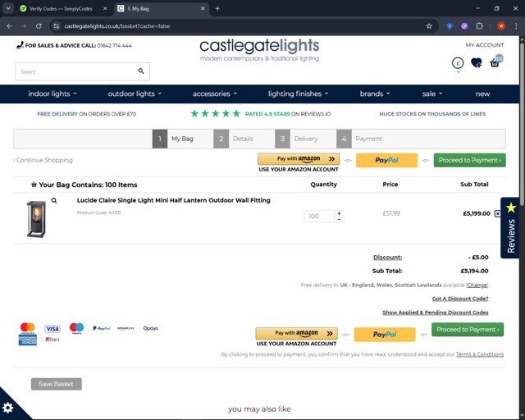Click the bottom Pay with Amazon button
Image resolution: width=525 pixels, height=420 pixels.
click(297, 333)
